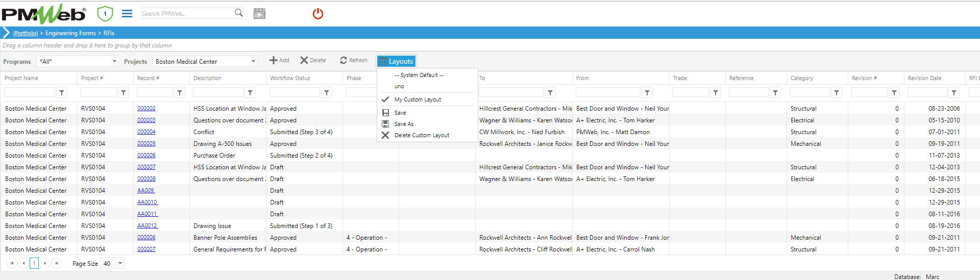Image resolution: width=980 pixels, height=280 pixels.
Task: Click the 'Mechanical' cell dated 09-19-2011
Action: 806,144
